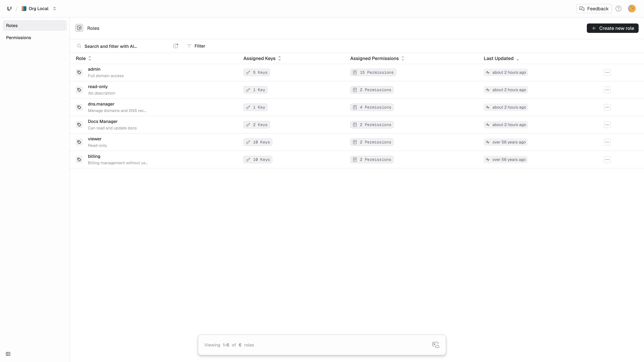Click 'Full domain access' description
Image resolution: width=644 pixels, height=362 pixels.
[106, 76]
